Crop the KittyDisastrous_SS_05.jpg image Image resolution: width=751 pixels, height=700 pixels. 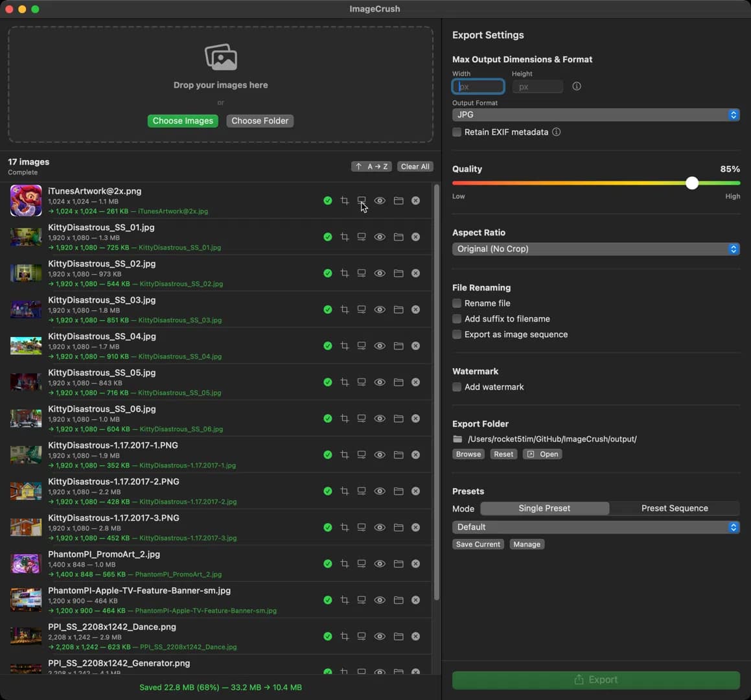(344, 382)
